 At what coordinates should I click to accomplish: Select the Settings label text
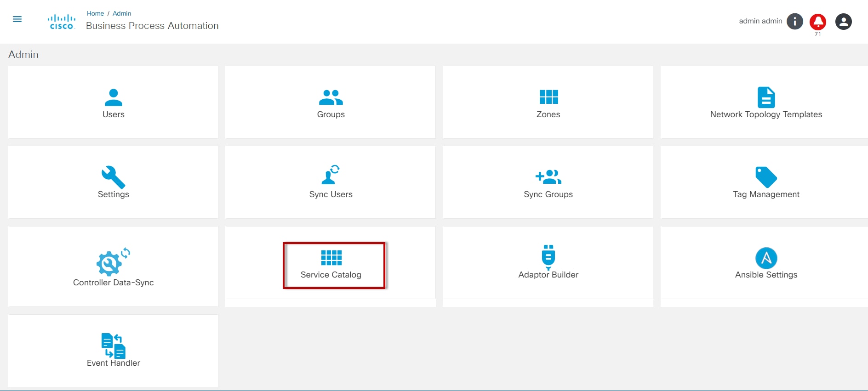pos(114,194)
